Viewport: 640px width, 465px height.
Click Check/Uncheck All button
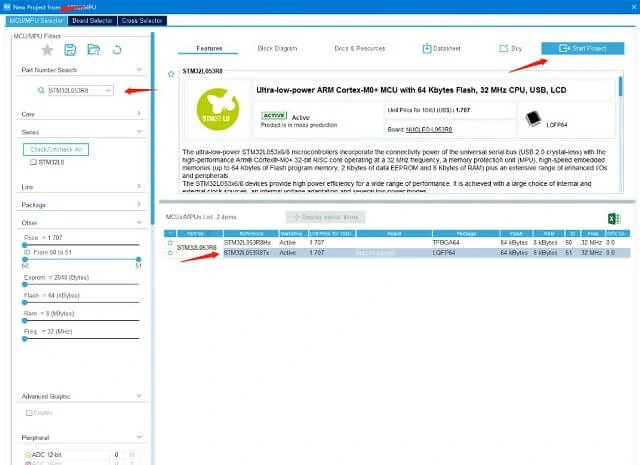(x=56, y=149)
